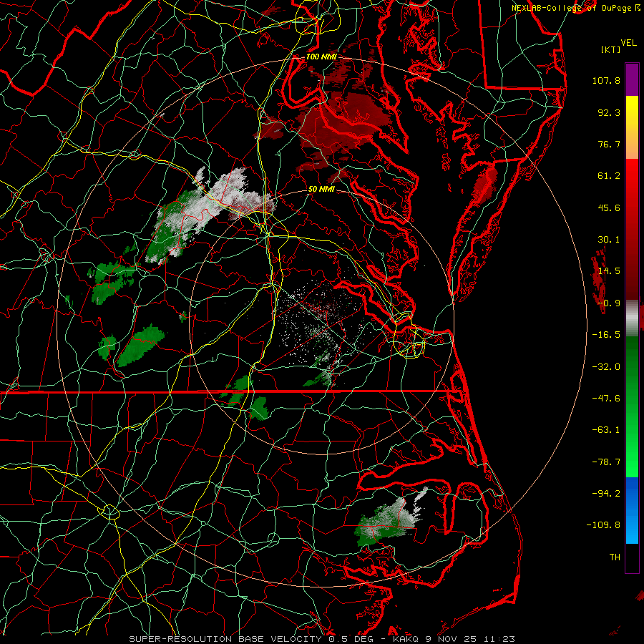Click the VEL legend title
Viewport: 644px width, 644px height.
click(629, 43)
